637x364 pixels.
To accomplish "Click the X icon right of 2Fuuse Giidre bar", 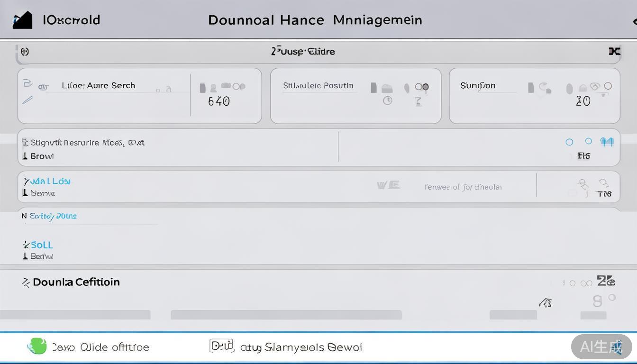I will 614,51.
